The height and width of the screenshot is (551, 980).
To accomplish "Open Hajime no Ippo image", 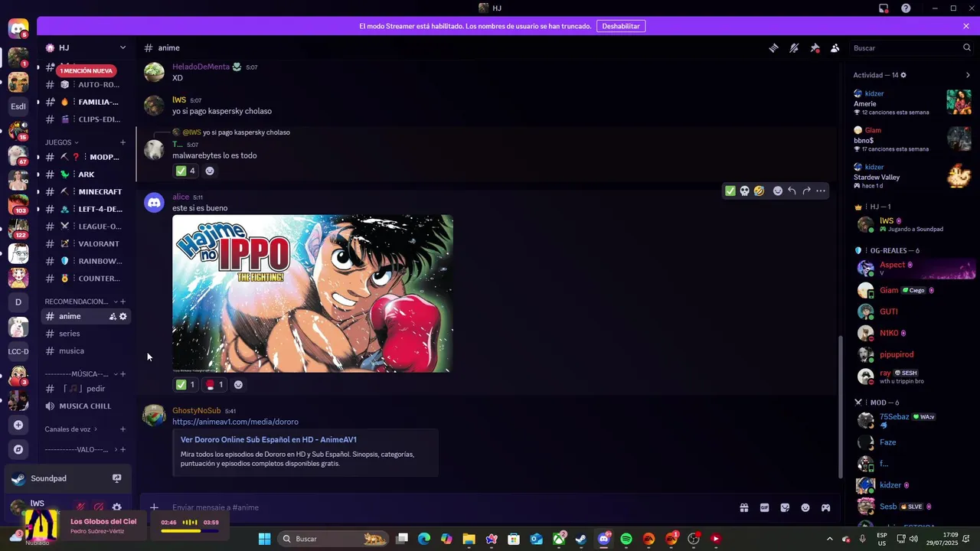I will coord(312,294).
